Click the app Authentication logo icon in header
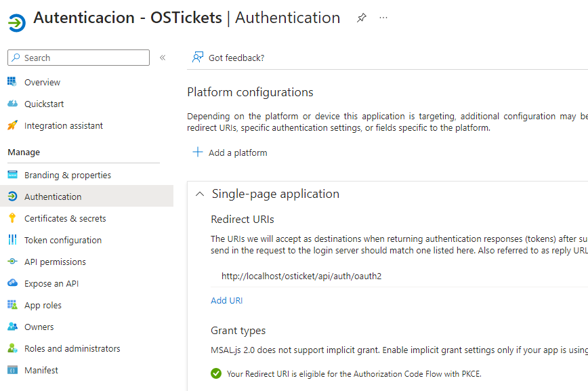The width and height of the screenshot is (588, 391). coord(17,22)
